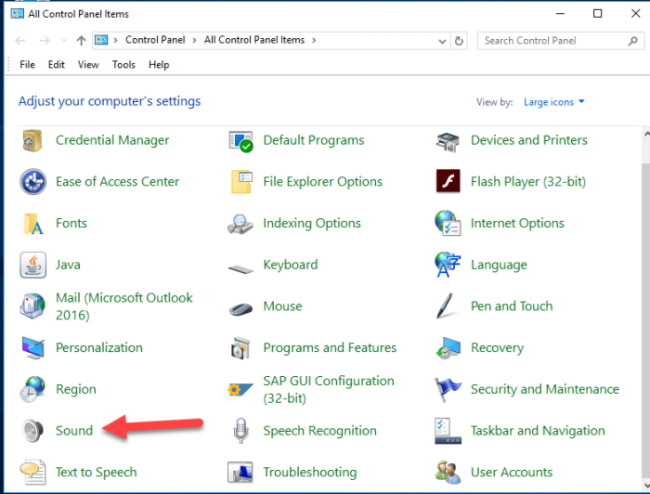650x494 pixels.
Task: Open the Flash Player icon
Action: pyautogui.click(x=448, y=182)
